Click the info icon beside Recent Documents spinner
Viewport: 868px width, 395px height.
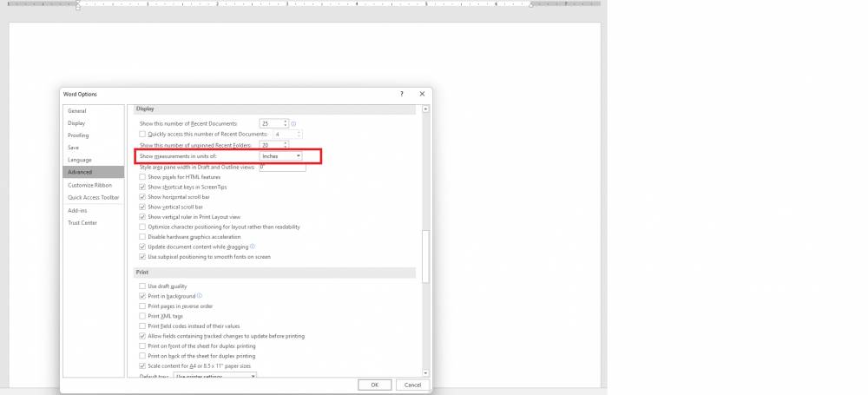293,123
